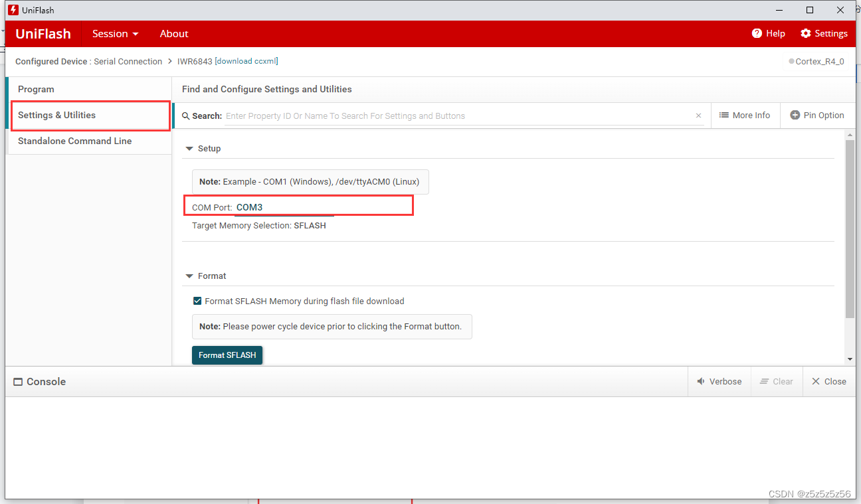
Task: Click the settings panel scroll down arrow
Action: (x=850, y=359)
